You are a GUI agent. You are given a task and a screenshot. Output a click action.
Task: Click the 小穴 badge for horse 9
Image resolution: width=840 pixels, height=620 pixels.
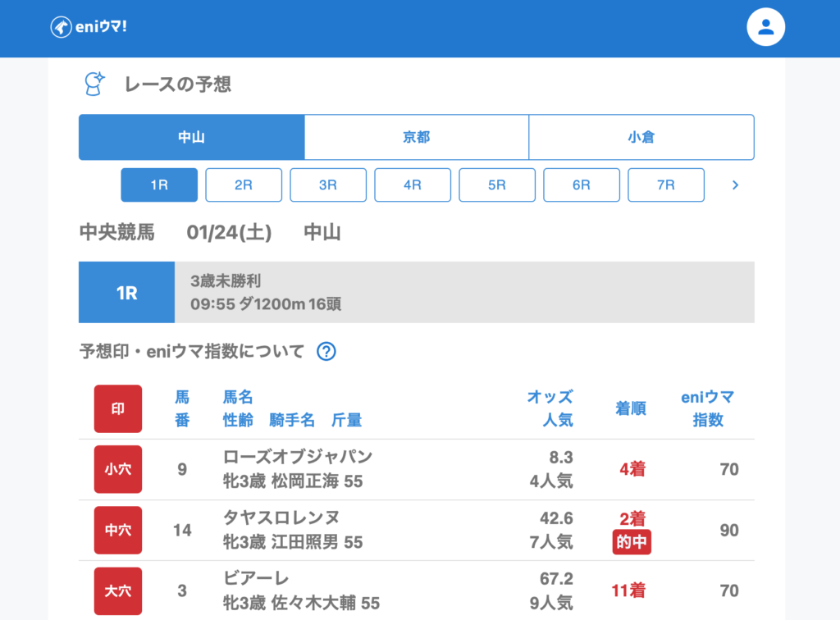click(118, 469)
